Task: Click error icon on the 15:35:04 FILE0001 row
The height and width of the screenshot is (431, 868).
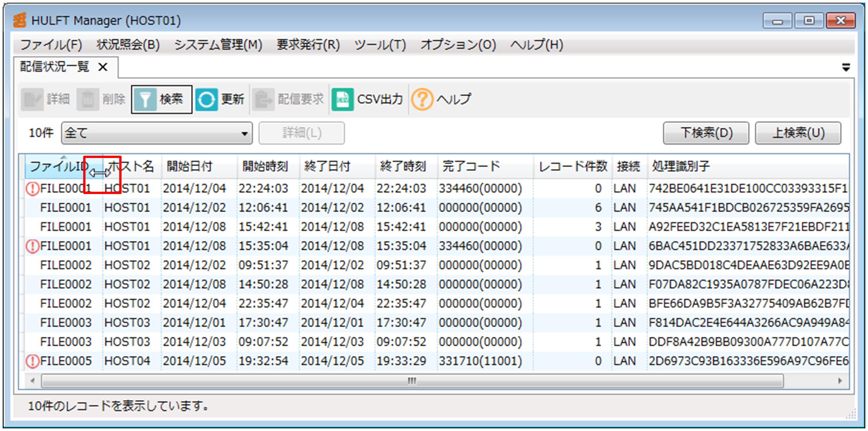Action: [33, 246]
